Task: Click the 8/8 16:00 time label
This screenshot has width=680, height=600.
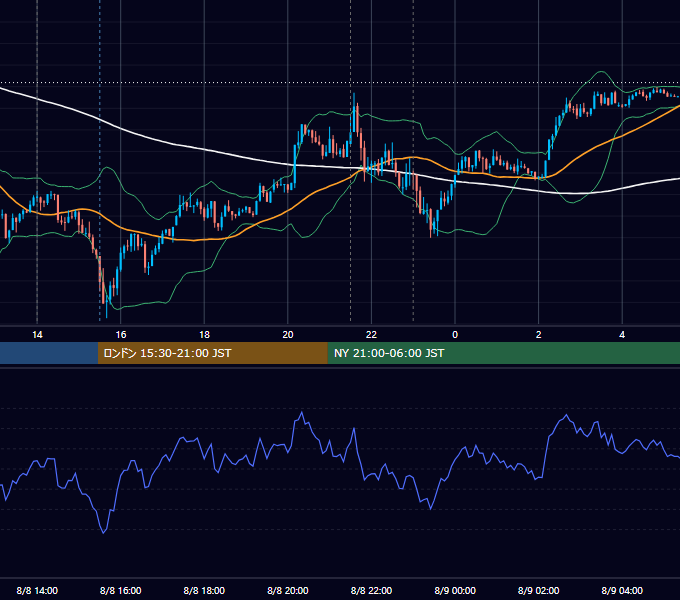Action: click(x=121, y=590)
